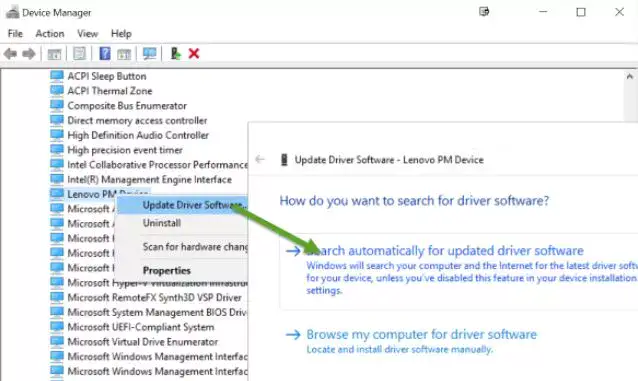The width and height of the screenshot is (638, 381).
Task: Click the Direct memory access controller icon
Action: [57, 120]
